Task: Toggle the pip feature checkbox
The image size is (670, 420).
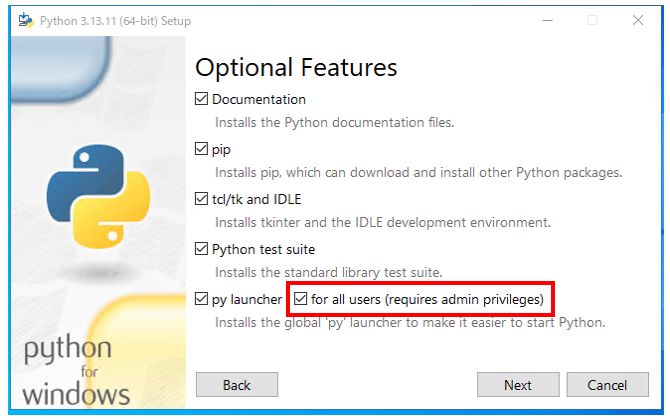Action: 202,149
